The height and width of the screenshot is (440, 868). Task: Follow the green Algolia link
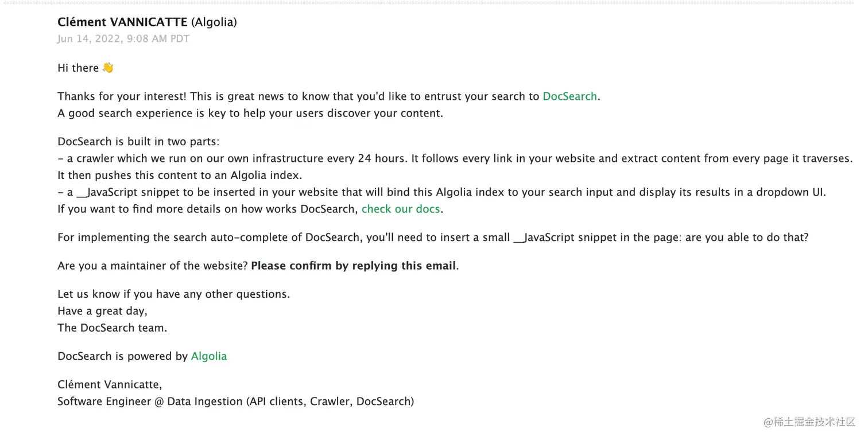coord(208,356)
